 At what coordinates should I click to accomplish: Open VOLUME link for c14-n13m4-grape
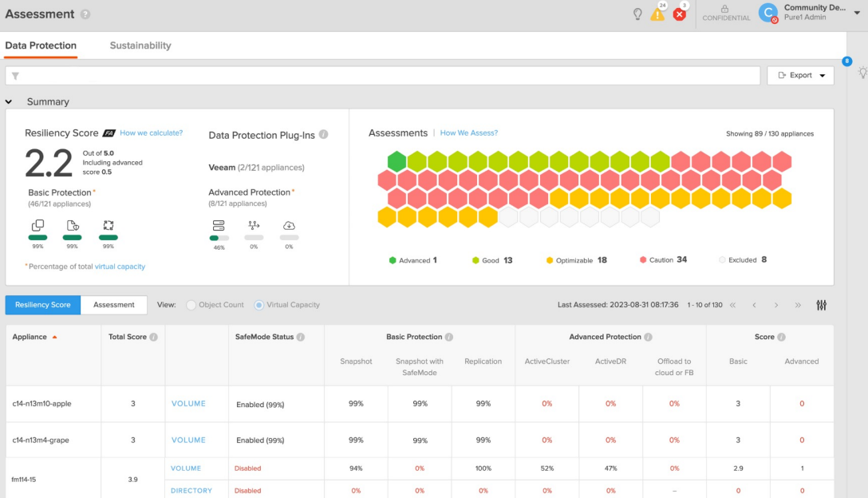[188, 441]
